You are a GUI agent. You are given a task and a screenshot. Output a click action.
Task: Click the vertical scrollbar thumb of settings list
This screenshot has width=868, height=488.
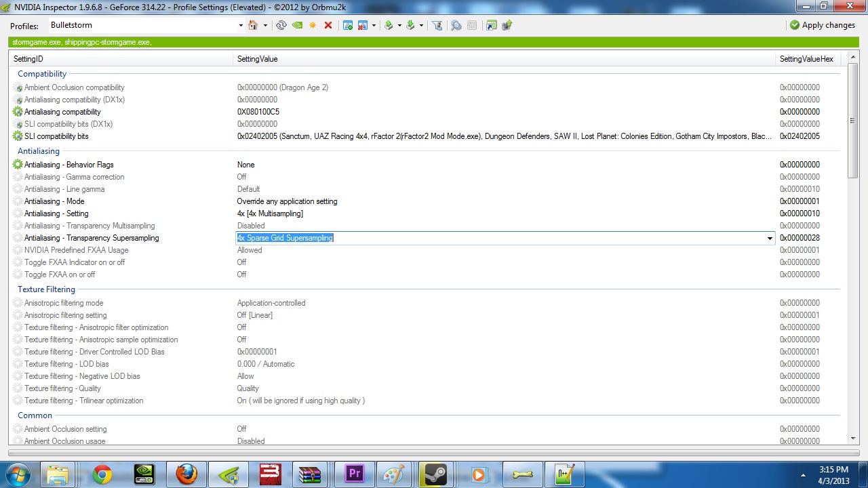click(x=853, y=121)
